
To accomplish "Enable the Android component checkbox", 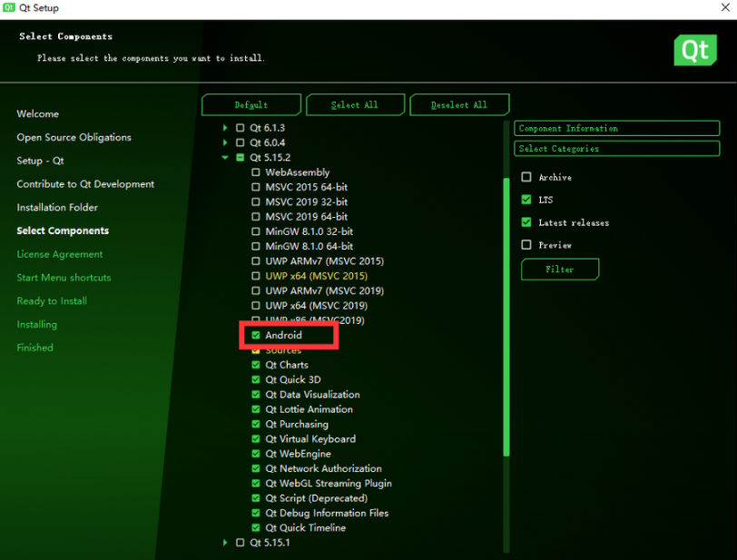I will [256, 334].
